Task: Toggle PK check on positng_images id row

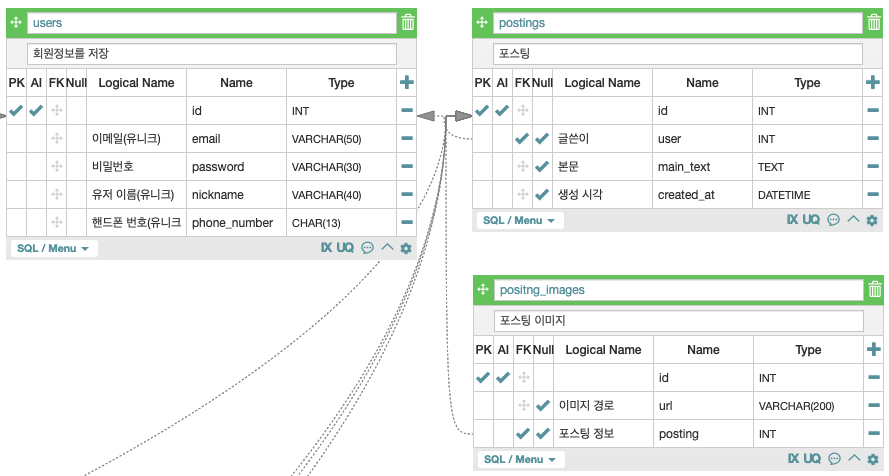Action: pos(484,377)
